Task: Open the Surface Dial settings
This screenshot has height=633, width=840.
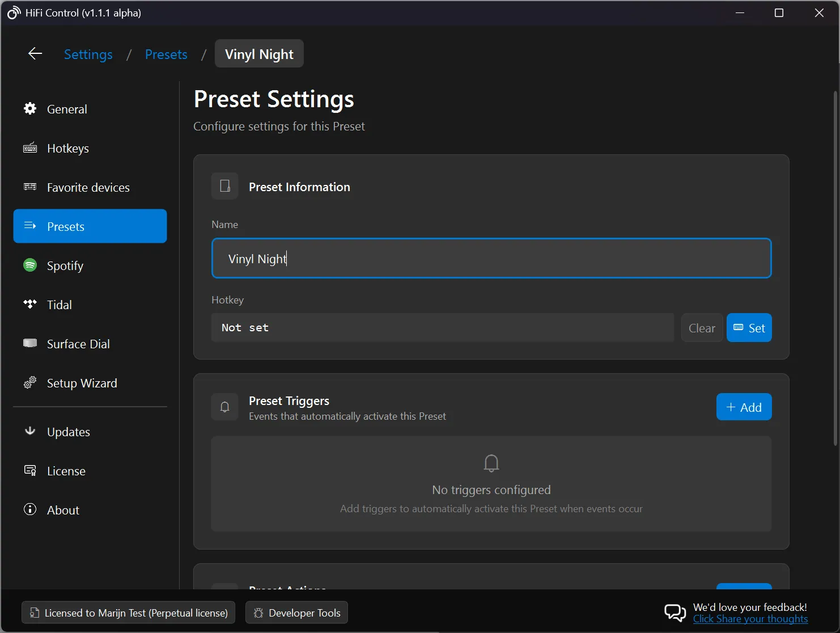Action: (78, 344)
